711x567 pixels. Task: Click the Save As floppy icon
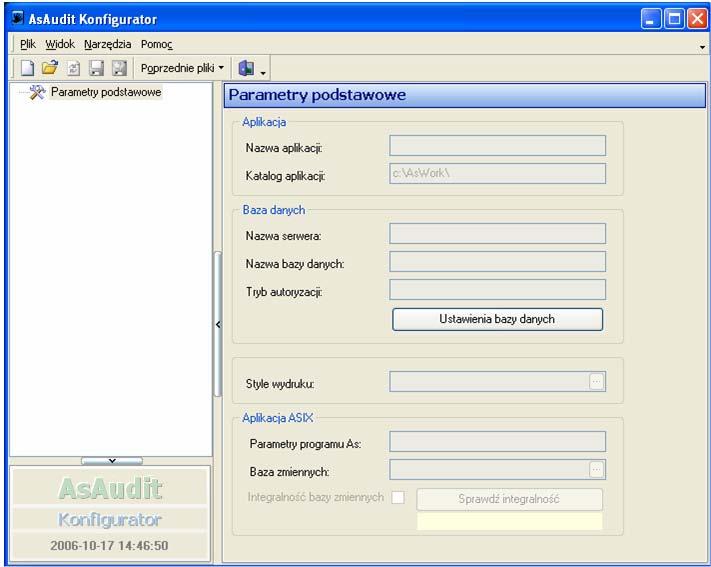pos(119,68)
